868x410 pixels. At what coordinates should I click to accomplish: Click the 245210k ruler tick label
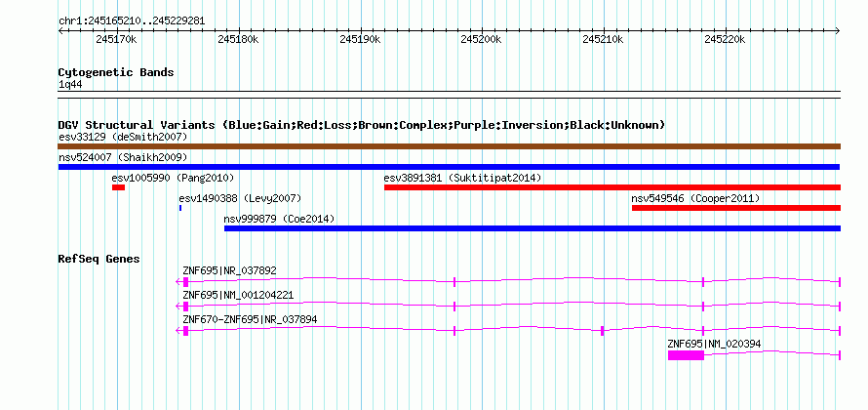tap(604, 40)
